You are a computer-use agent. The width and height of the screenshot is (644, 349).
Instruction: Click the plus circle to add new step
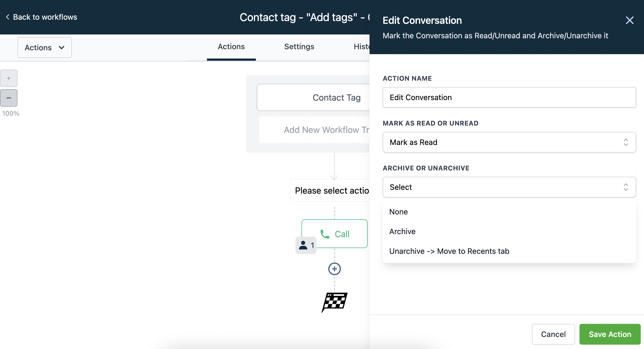point(334,269)
